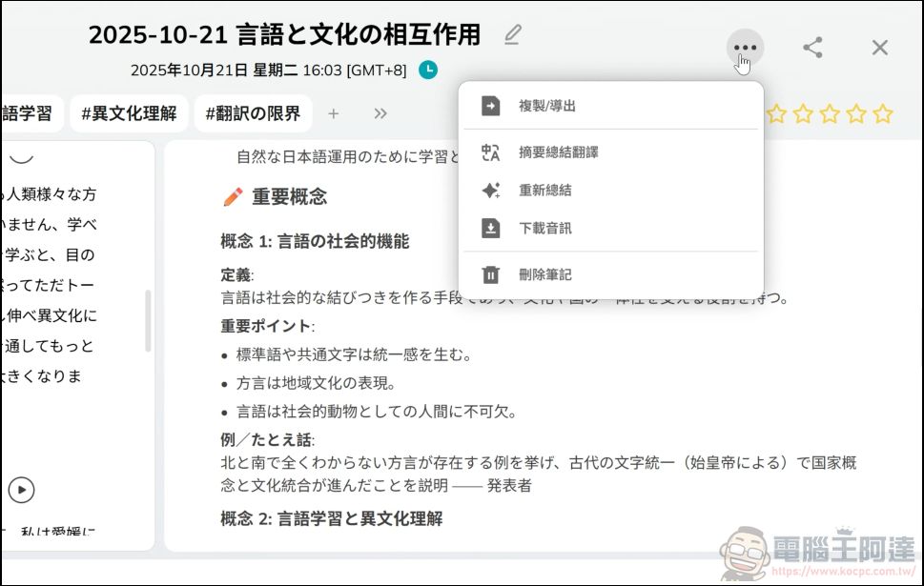Click the #異文化理解 tag
This screenshot has width=924, height=586.
(x=129, y=112)
